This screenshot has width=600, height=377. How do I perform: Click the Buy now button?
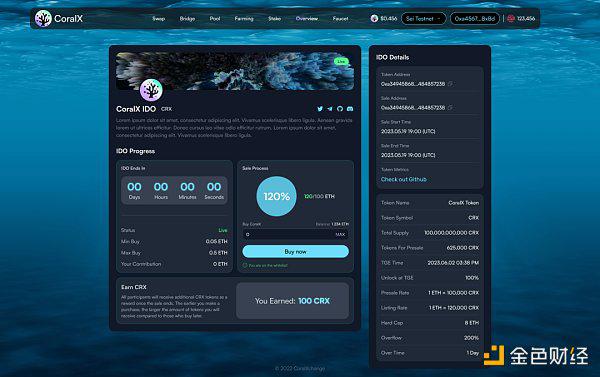[x=295, y=251]
